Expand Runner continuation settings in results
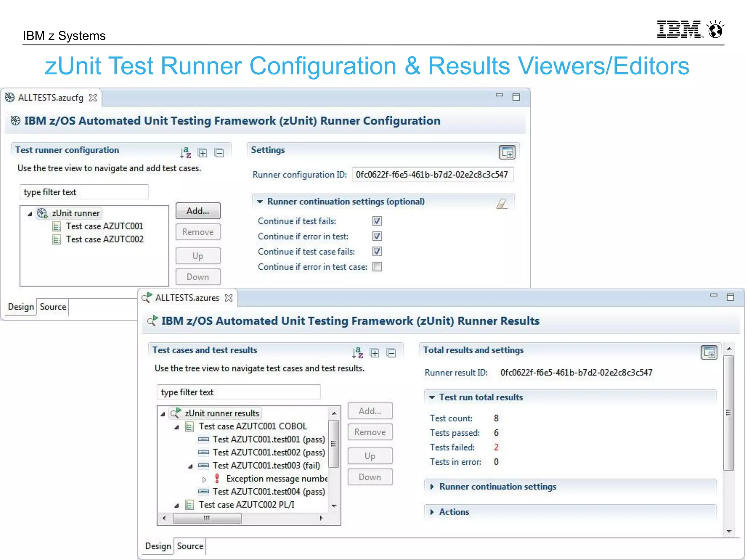The image size is (747, 560). pos(432,487)
